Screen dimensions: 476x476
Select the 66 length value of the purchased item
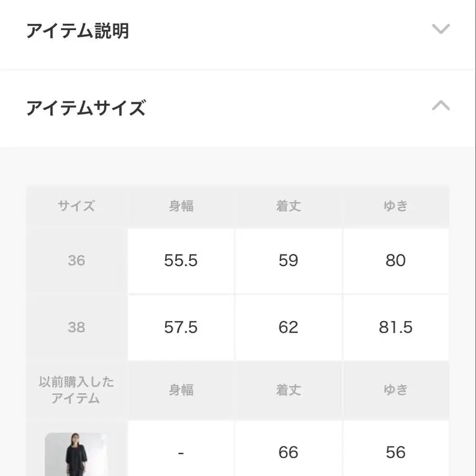click(288, 453)
